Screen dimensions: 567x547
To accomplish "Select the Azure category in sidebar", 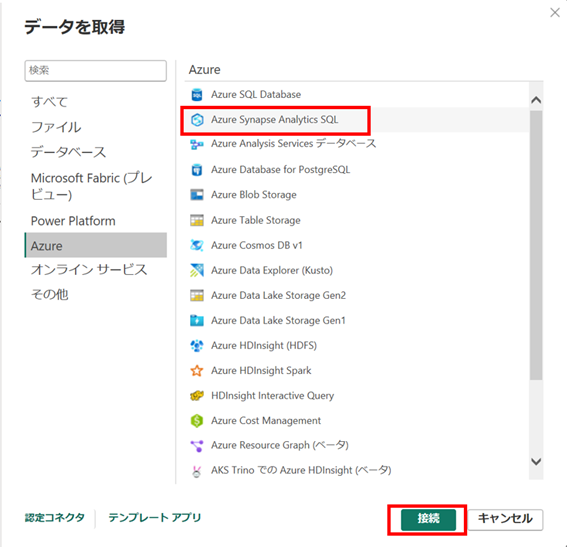I will 95,245.
